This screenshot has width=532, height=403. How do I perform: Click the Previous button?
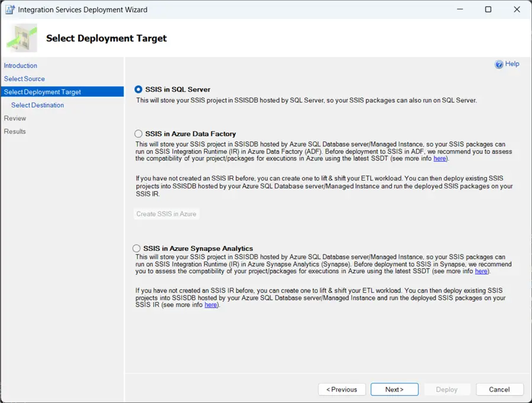342,389
